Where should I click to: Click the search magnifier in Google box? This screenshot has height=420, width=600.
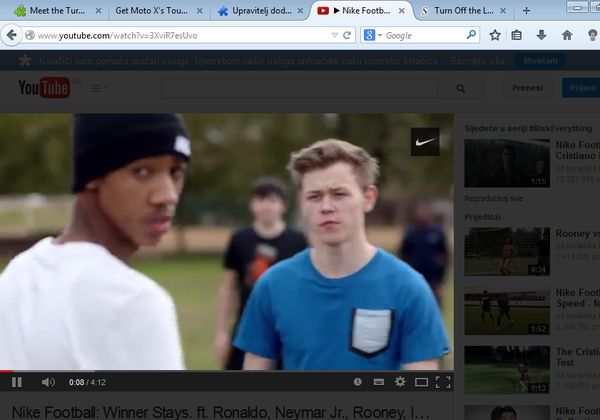(471, 35)
